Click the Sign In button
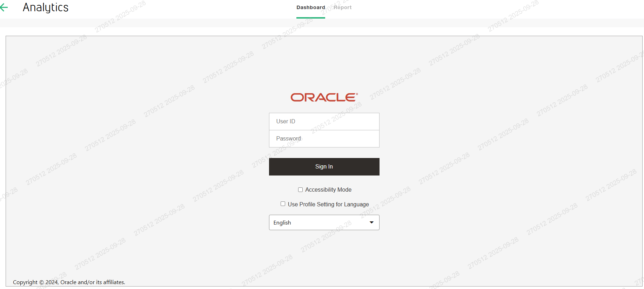The height and width of the screenshot is (289, 644). pos(324,167)
